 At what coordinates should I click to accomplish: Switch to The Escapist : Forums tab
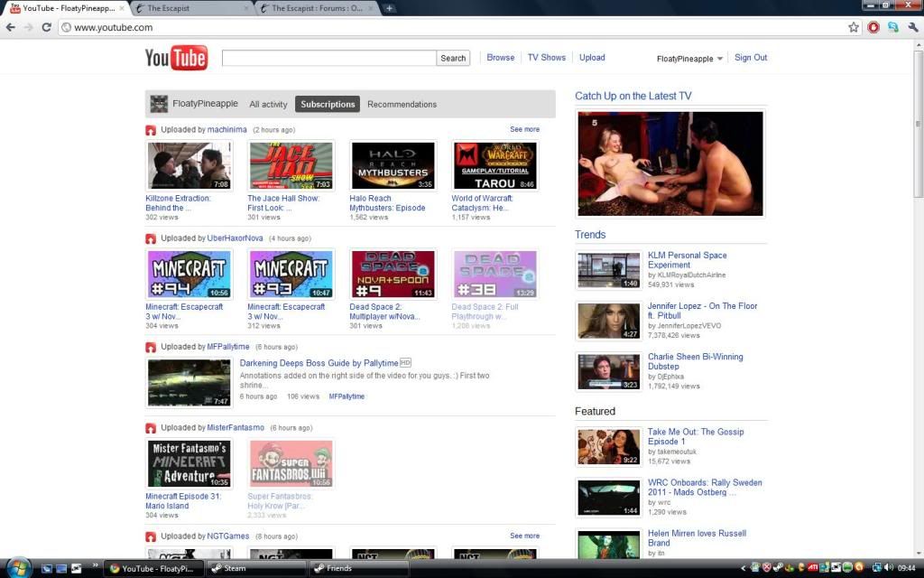point(317,8)
